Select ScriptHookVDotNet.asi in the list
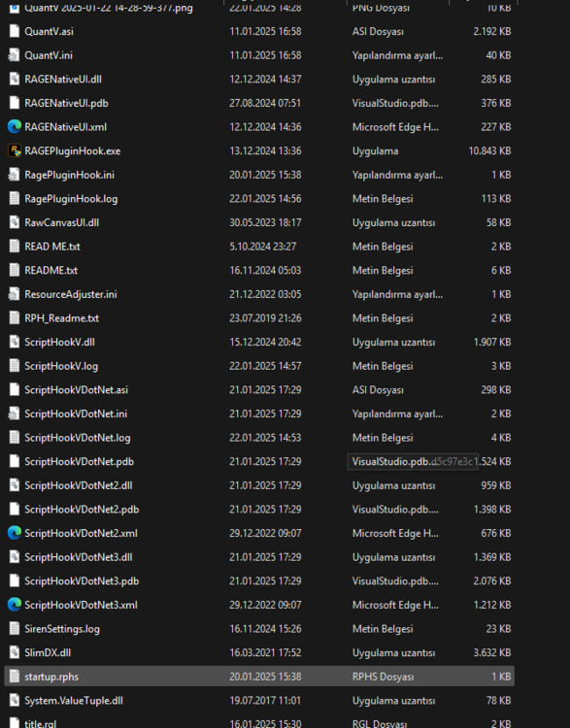This screenshot has width=570, height=728. tap(76, 390)
